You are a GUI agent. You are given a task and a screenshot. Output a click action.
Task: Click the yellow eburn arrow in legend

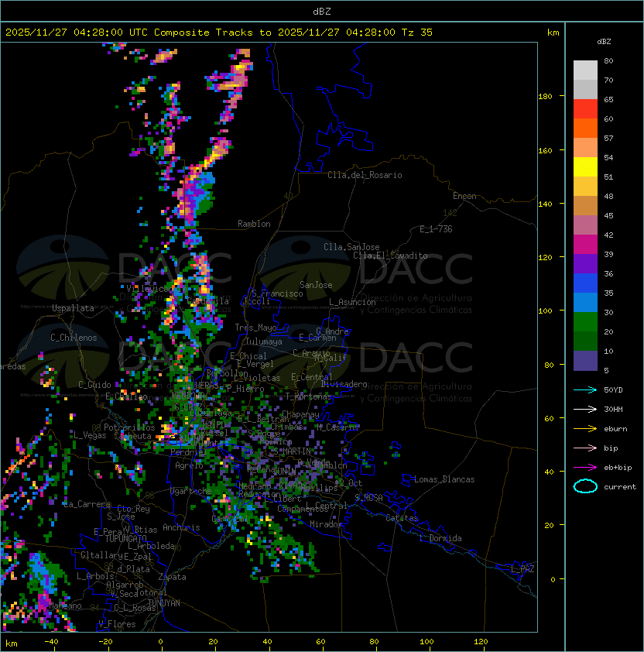click(585, 429)
